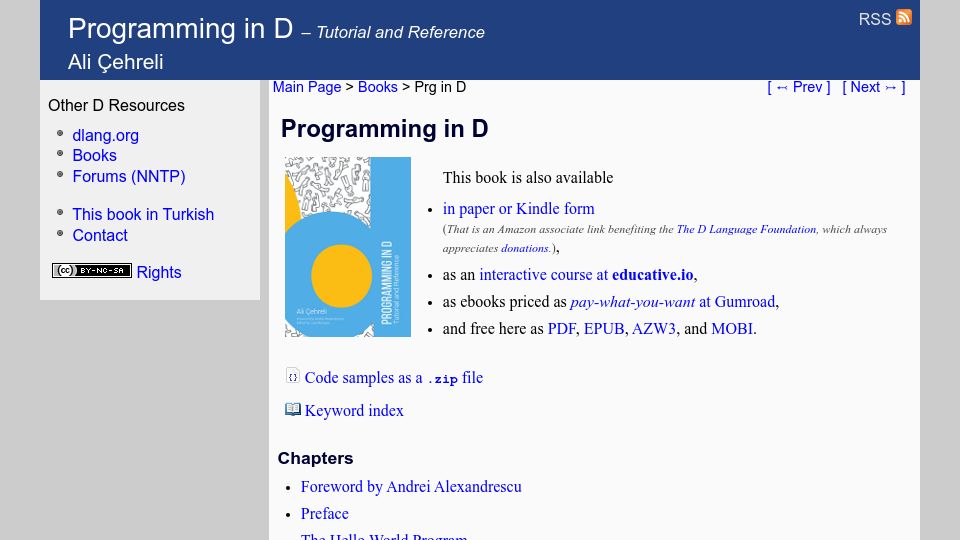Image resolution: width=960 pixels, height=540 pixels.
Task: Download the MOBI version
Action: pos(732,329)
